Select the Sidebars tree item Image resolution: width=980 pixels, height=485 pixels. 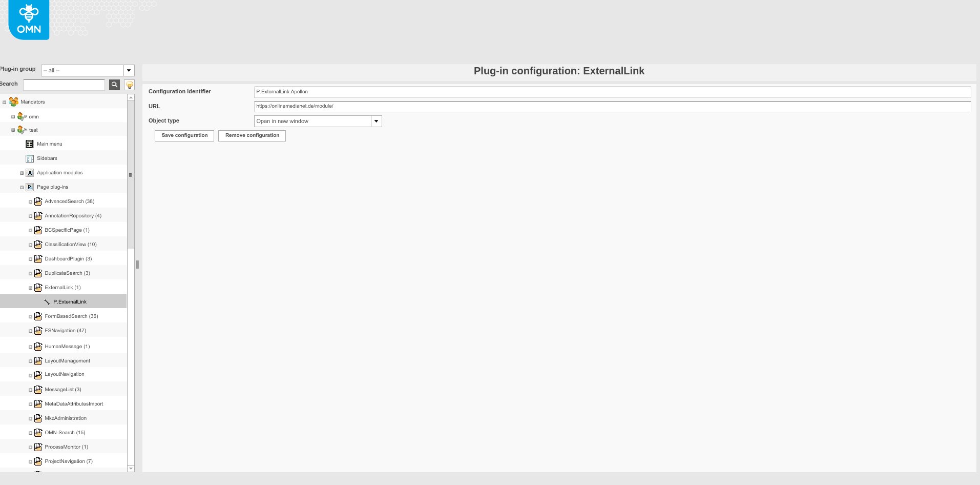click(47, 158)
